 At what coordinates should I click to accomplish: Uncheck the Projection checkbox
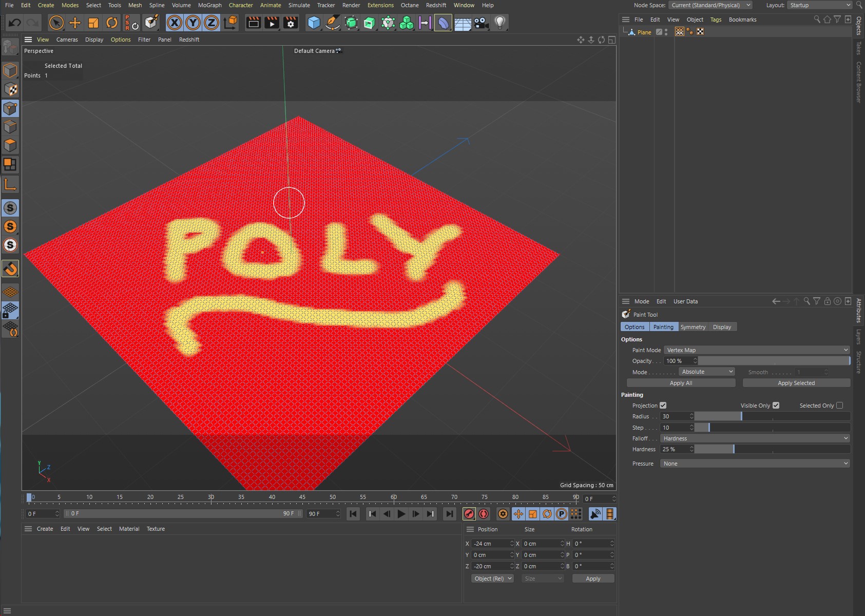coord(663,406)
